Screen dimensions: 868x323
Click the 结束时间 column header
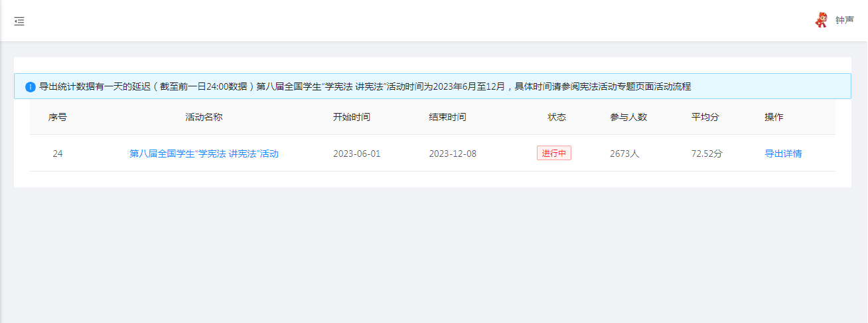coord(447,117)
